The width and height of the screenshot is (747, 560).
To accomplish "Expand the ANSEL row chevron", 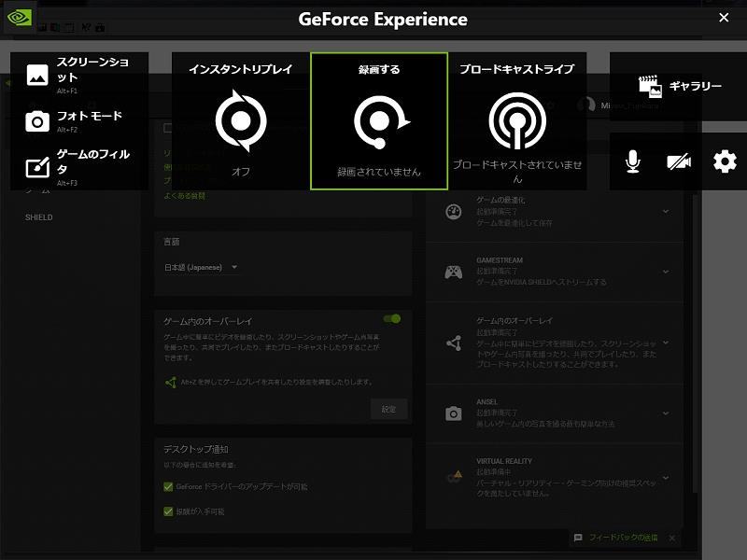I will 666,413.
